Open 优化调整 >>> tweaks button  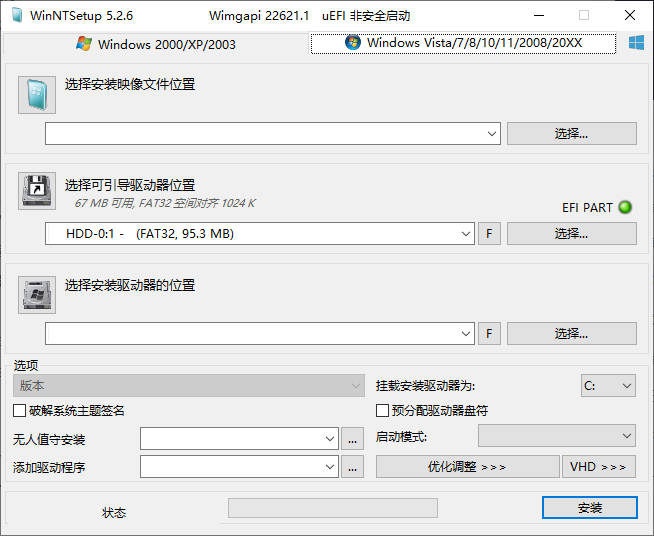(468, 467)
